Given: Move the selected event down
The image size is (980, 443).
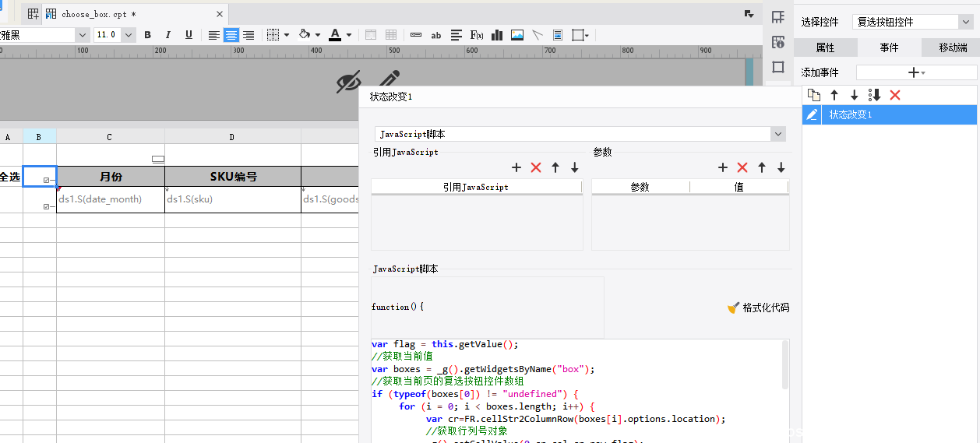Looking at the screenshot, I should click(x=855, y=95).
